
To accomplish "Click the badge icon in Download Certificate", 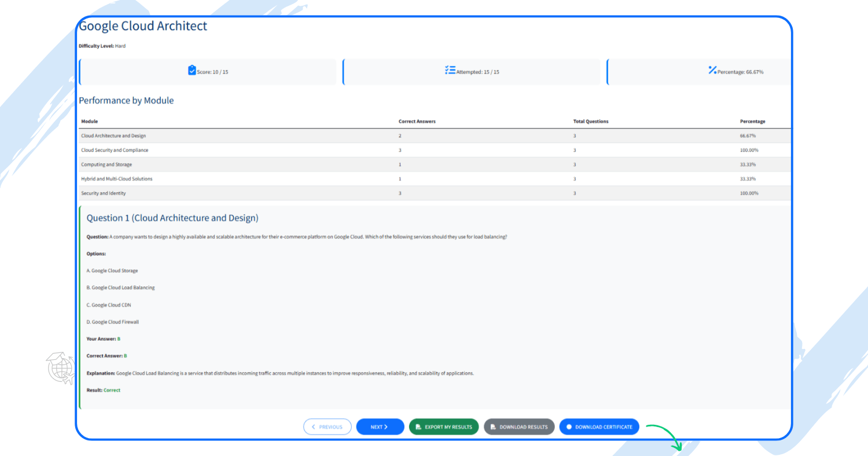I will click(x=569, y=427).
